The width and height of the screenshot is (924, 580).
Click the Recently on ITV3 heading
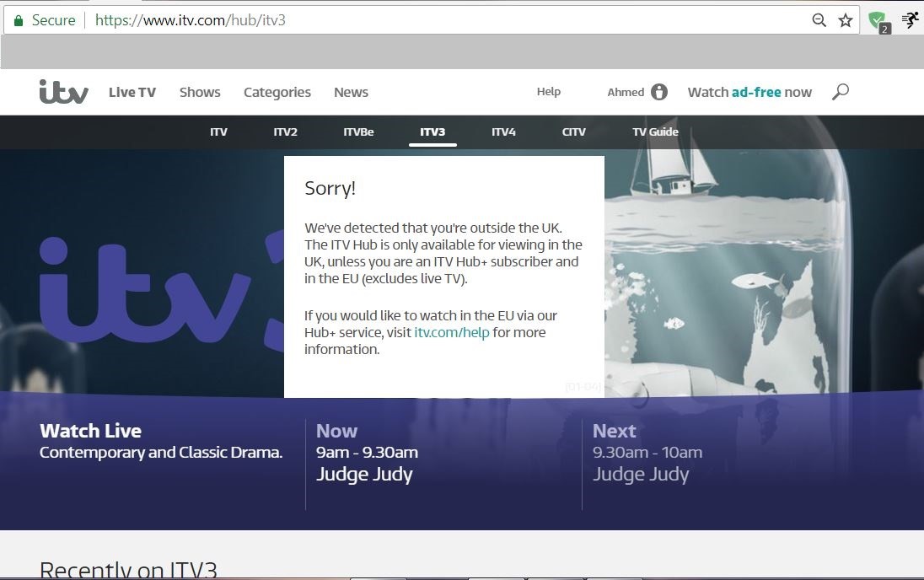point(128,569)
